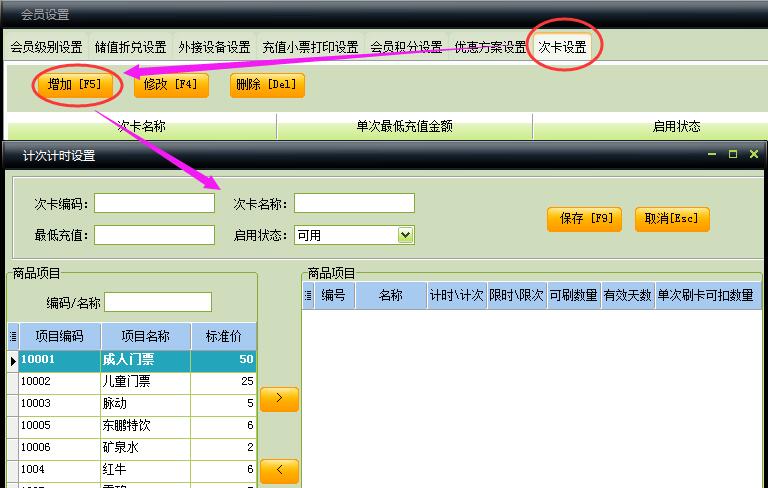This screenshot has height=488, width=768.
Task: Minimize the 计次计时设置 window
Action: [712, 154]
